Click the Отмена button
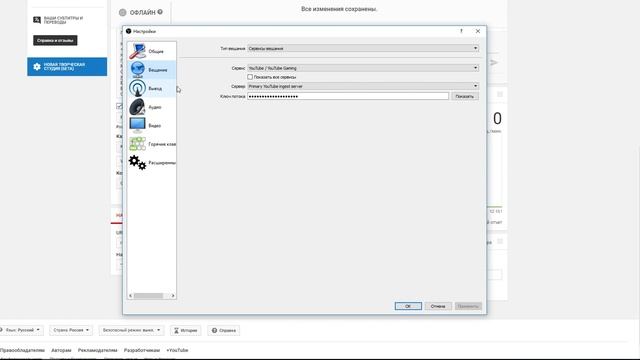The height and width of the screenshot is (360, 640). coord(438,306)
